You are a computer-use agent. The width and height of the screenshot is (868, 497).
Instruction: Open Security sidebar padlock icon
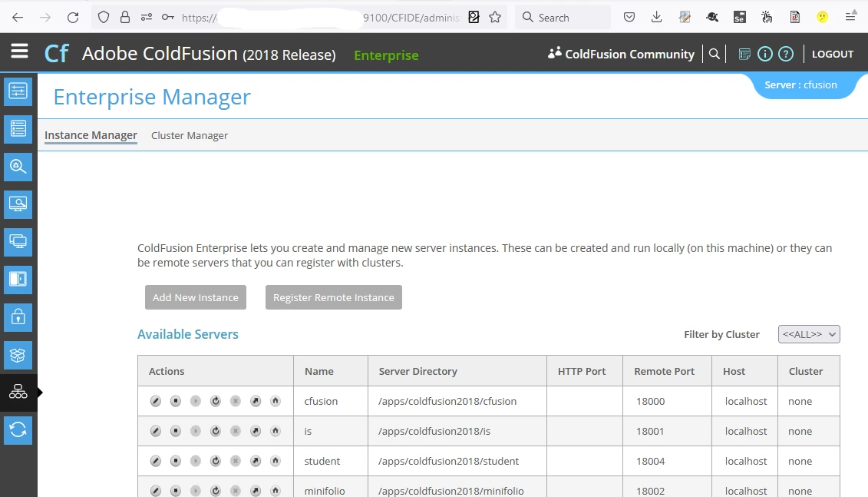(18, 317)
